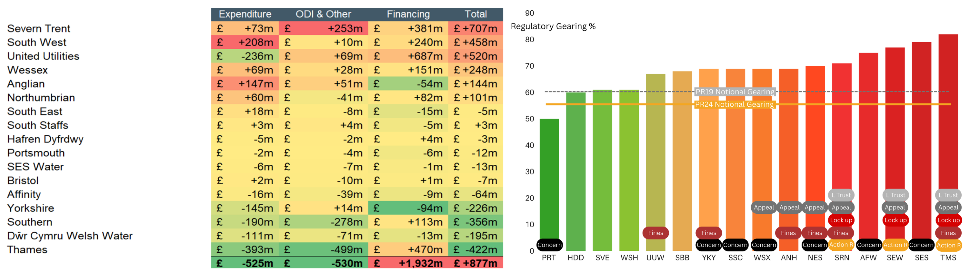Click the Lock up badge on TMS bar
This screenshot has height=272, width=980.
pos(948,220)
